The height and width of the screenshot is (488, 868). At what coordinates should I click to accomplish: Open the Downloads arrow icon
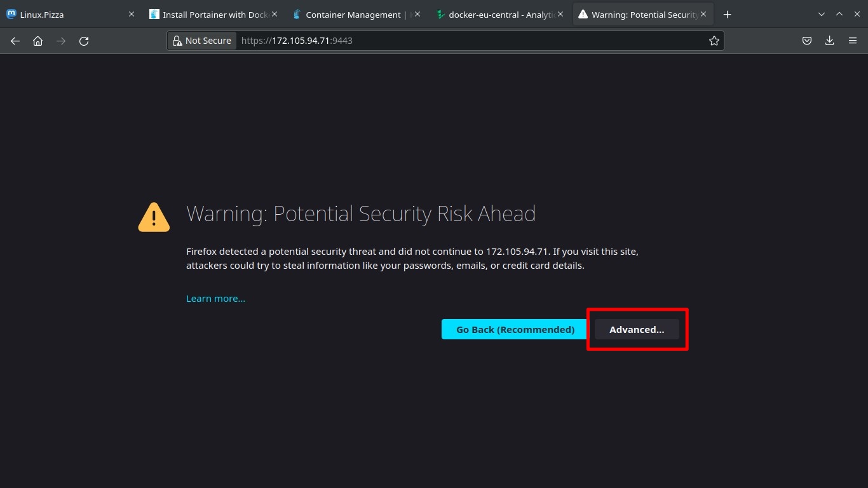click(x=830, y=41)
